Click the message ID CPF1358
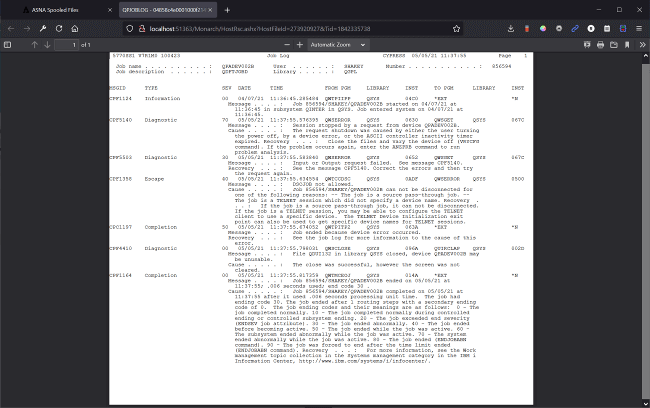 pyautogui.click(x=121, y=179)
